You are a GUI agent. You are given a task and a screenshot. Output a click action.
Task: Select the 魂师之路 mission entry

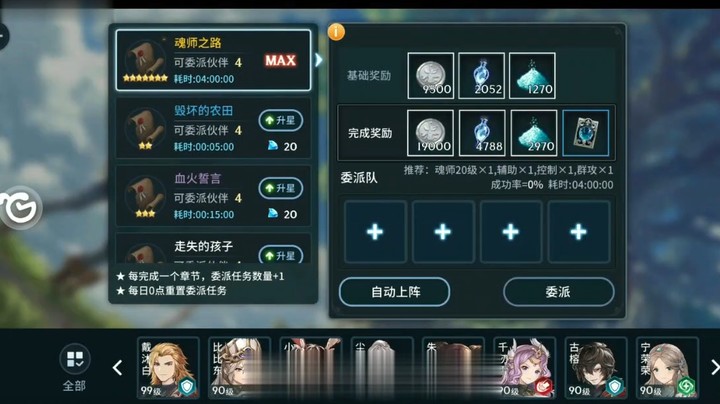pos(213,60)
